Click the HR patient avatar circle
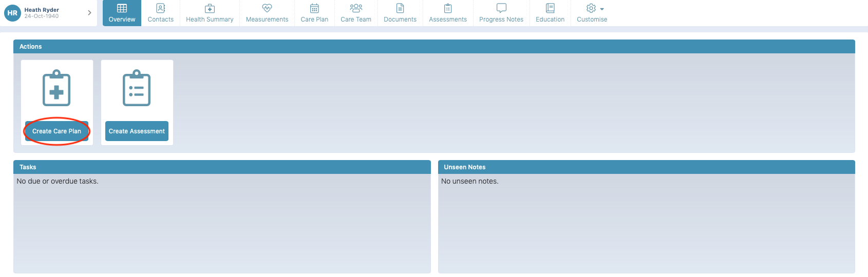 (x=12, y=13)
